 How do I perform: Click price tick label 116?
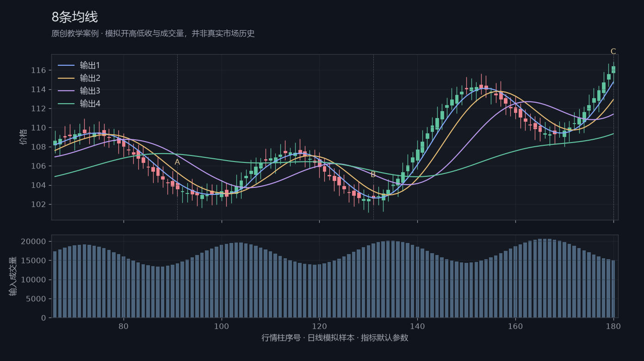click(x=38, y=70)
